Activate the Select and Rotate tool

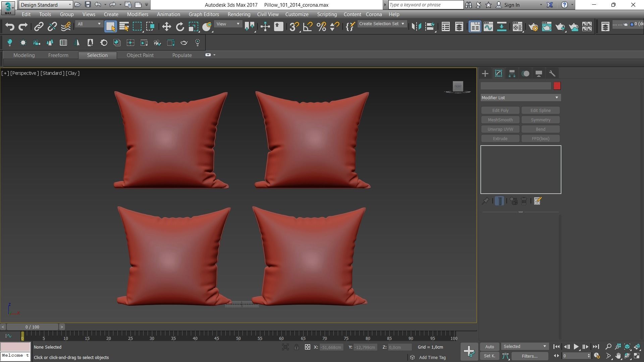(180, 26)
